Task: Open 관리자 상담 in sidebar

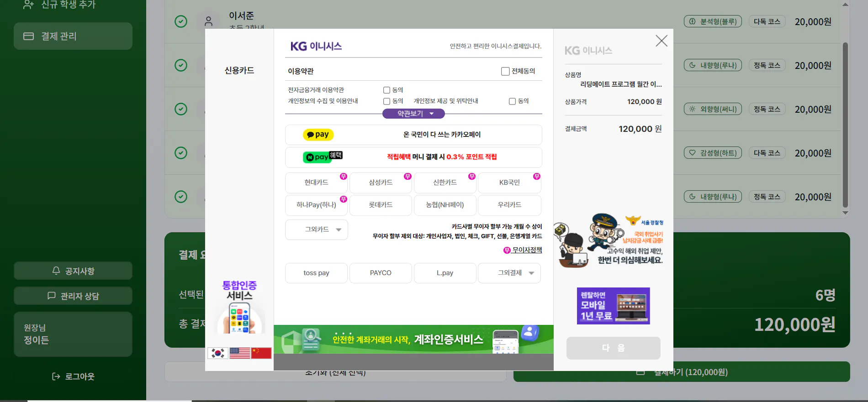Action: pos(73,296)
